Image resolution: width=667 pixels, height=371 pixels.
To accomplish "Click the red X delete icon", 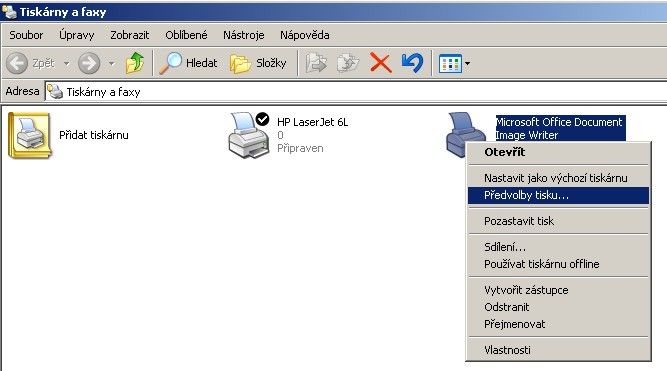I will tap(381, 63).
